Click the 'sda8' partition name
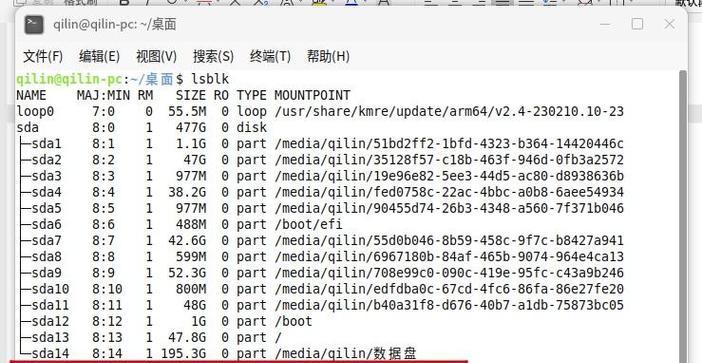The image size is (702, 363). (x=46, y=256)
